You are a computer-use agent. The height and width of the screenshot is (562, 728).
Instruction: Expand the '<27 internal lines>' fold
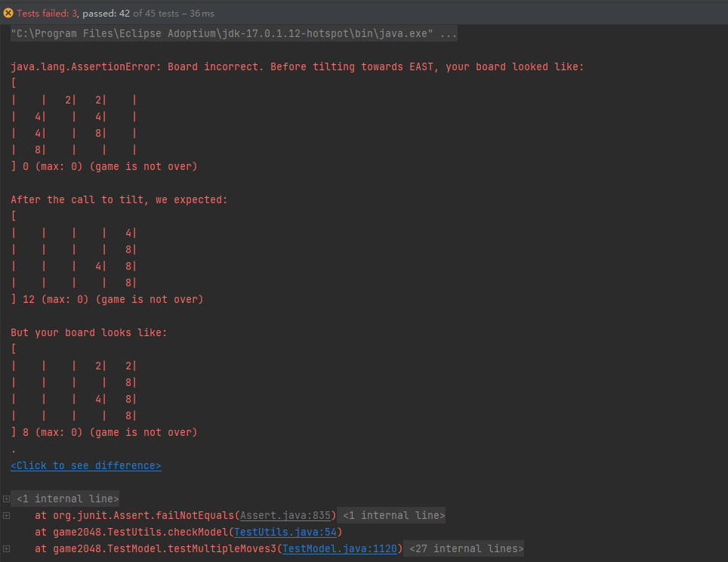click(466, 549)
